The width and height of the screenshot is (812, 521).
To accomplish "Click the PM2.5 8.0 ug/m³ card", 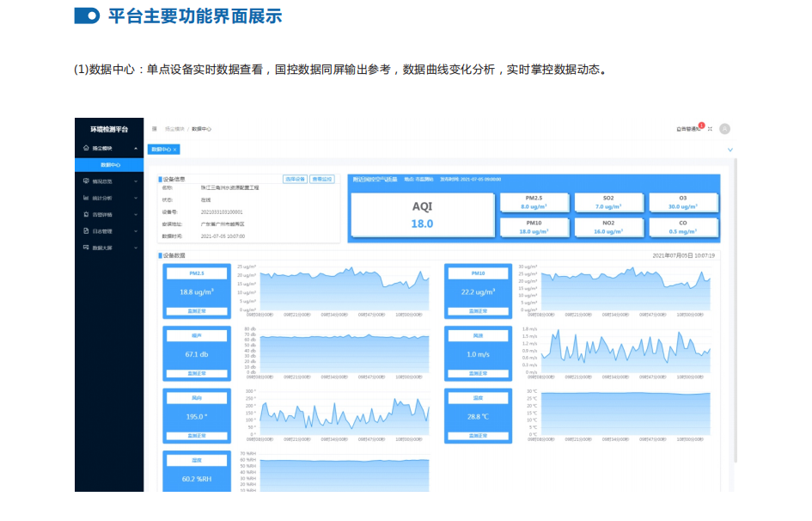I will [x=534, y=203].
